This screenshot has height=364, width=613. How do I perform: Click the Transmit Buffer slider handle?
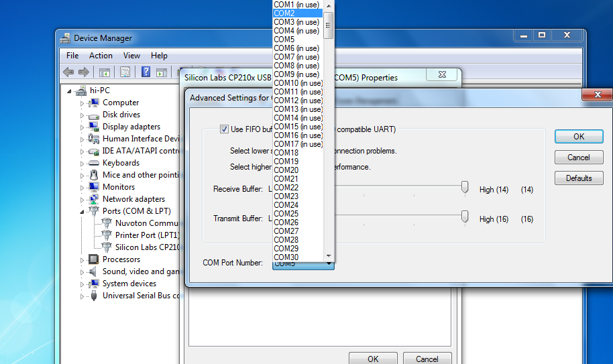pyautogui.click(x=464, y=217)
